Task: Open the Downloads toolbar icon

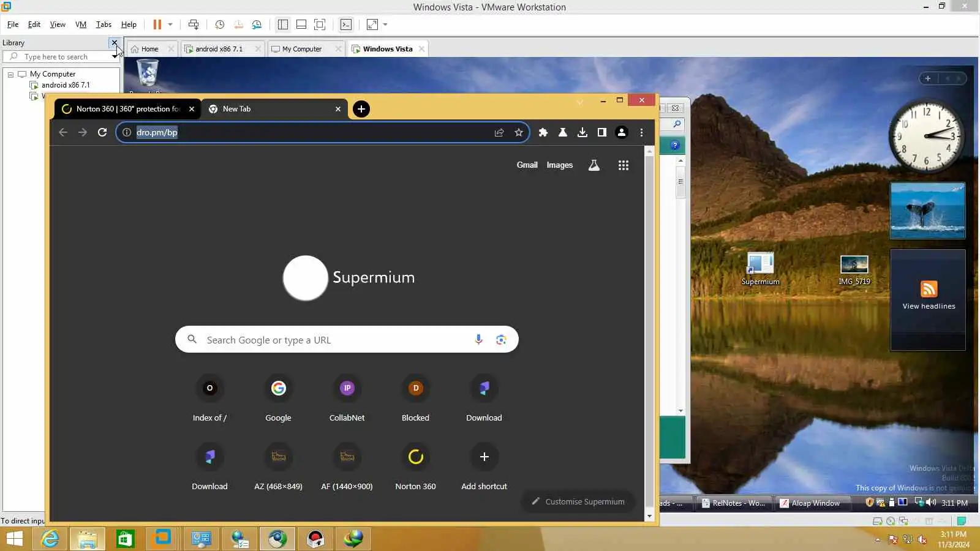Action: tap(582, 132)
